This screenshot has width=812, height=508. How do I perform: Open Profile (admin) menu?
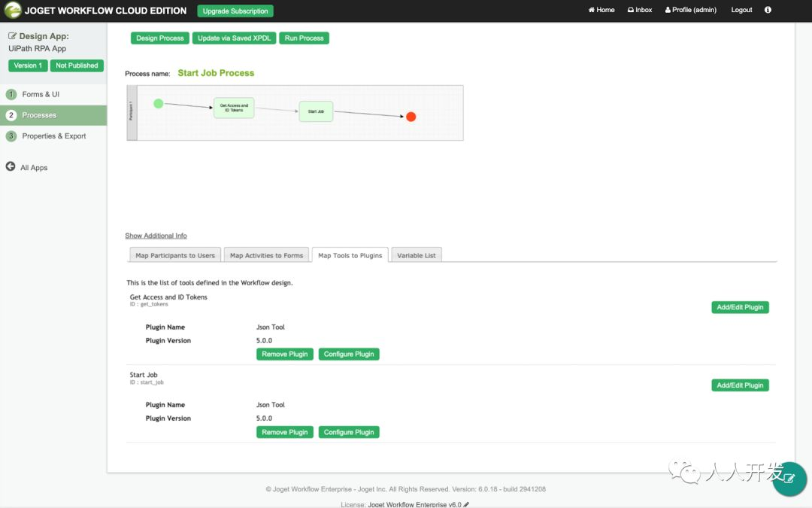pos(691,10)
